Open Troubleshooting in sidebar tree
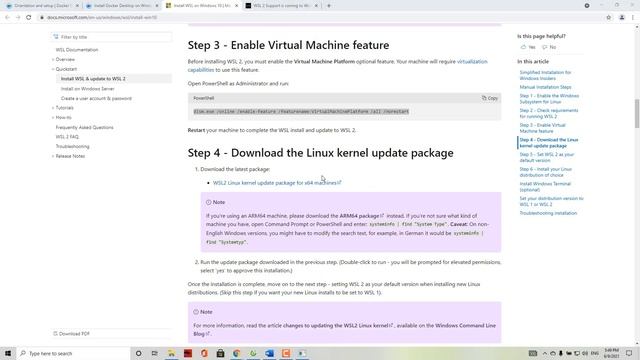The height and width of the screenshot is (360, 640). pyautogui.click(x=72, y=147)
